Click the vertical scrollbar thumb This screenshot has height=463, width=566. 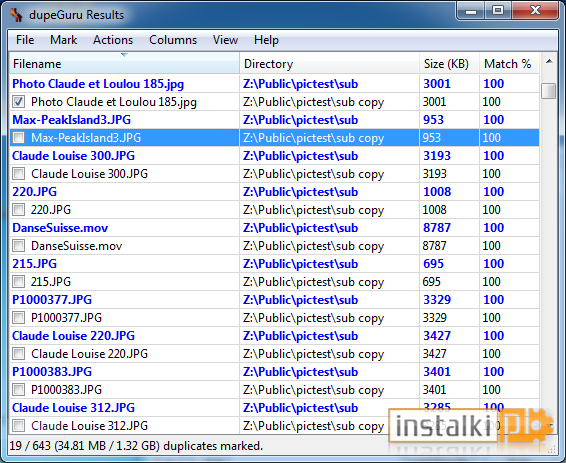click(x=549, y=91)
